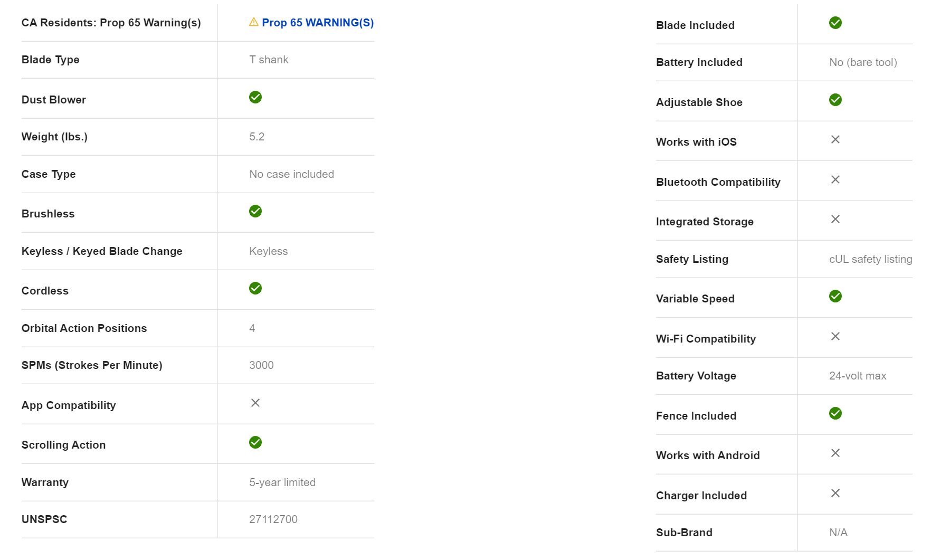Click the App Compatibility X icon
The width and height of the screenshot is (950, 560).
[x=255, y=403]
